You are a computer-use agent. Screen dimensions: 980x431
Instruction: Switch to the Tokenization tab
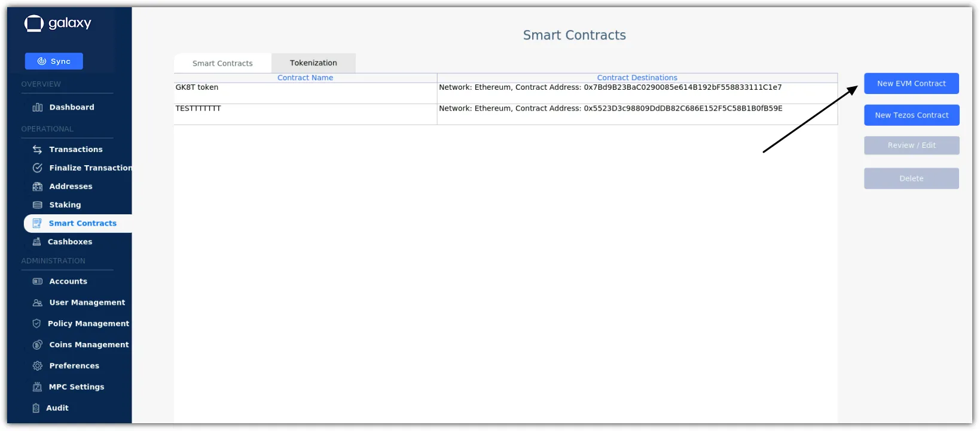click(313, 63)
